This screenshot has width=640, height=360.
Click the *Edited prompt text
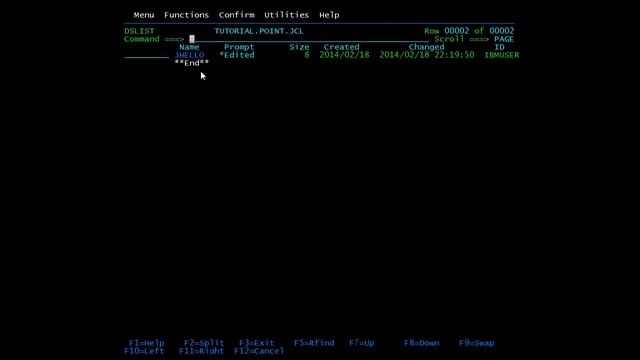click(237, 55)
